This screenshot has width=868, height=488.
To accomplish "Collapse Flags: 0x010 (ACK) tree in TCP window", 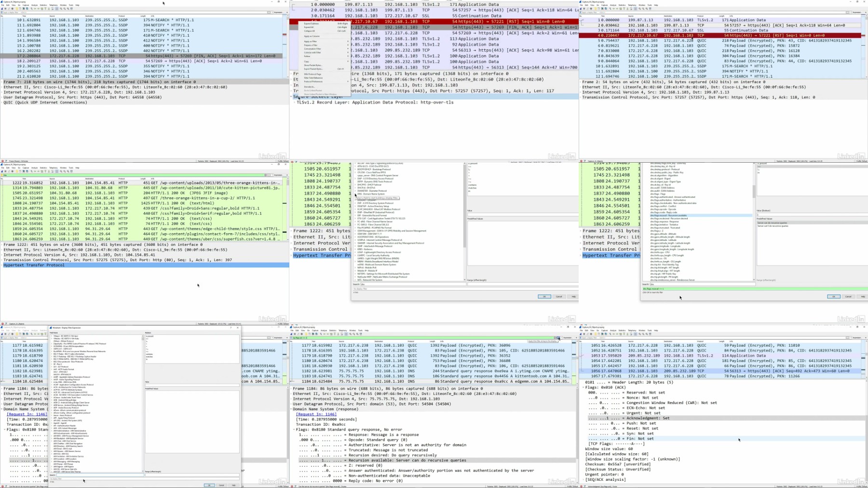I will point(583,388).
